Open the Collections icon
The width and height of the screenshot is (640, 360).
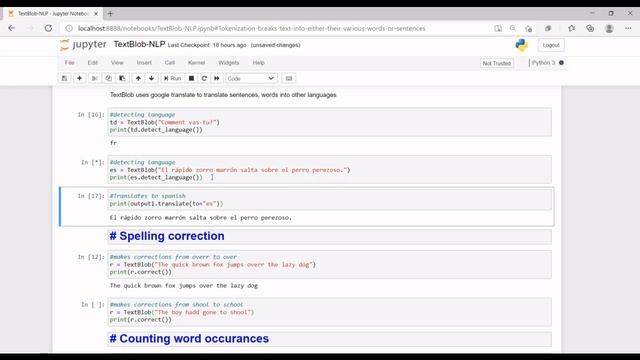point(590,28)
